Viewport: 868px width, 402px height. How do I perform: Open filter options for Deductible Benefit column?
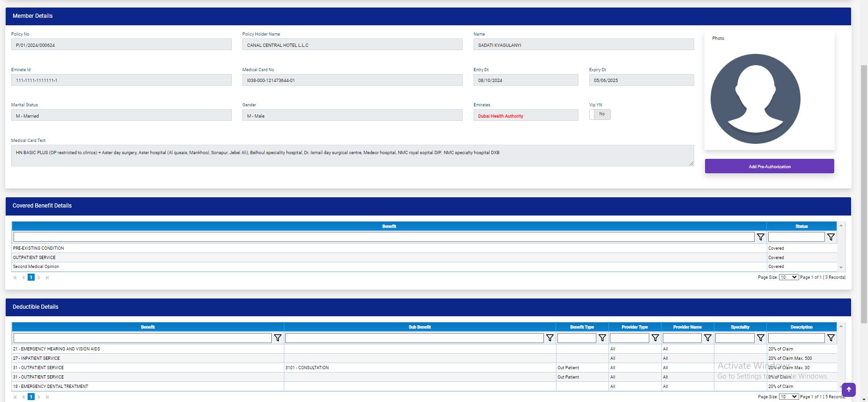[x=278, y=338]
